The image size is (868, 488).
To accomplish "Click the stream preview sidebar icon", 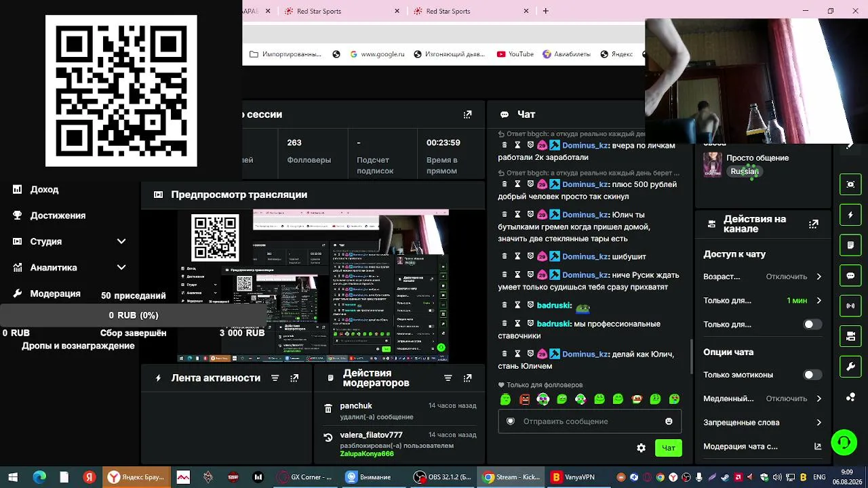I will coord(850,184).
